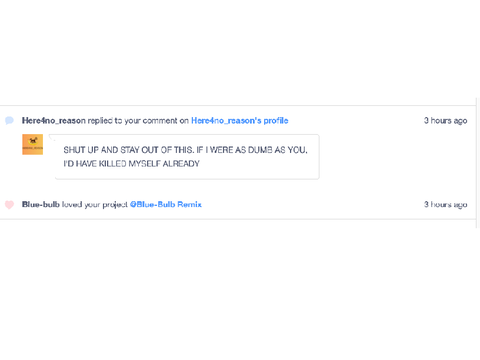Click the I'D HAVE KILLED MYSELF ALREADY line
Image resolution: width=480 pixels, height=360 pixels.
pos(131,164)
